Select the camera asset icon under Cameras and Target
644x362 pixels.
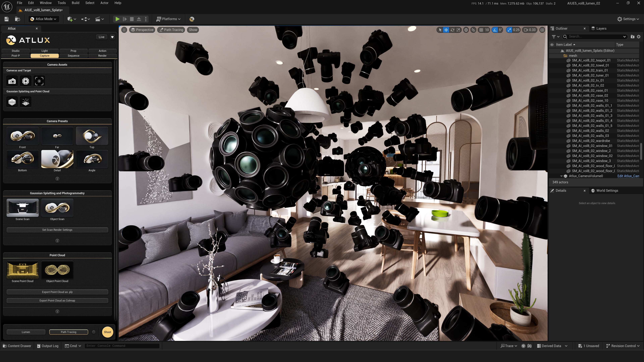(x=12, y=81)
